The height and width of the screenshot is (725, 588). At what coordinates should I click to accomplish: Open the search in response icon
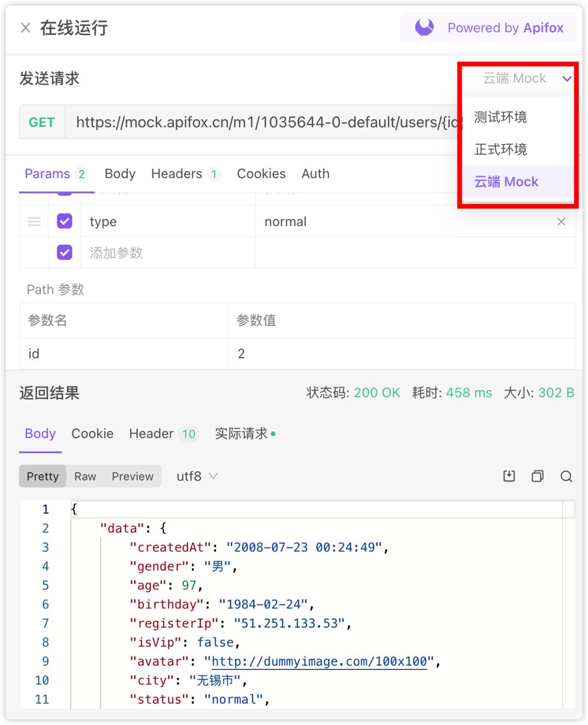click(566, 476)
